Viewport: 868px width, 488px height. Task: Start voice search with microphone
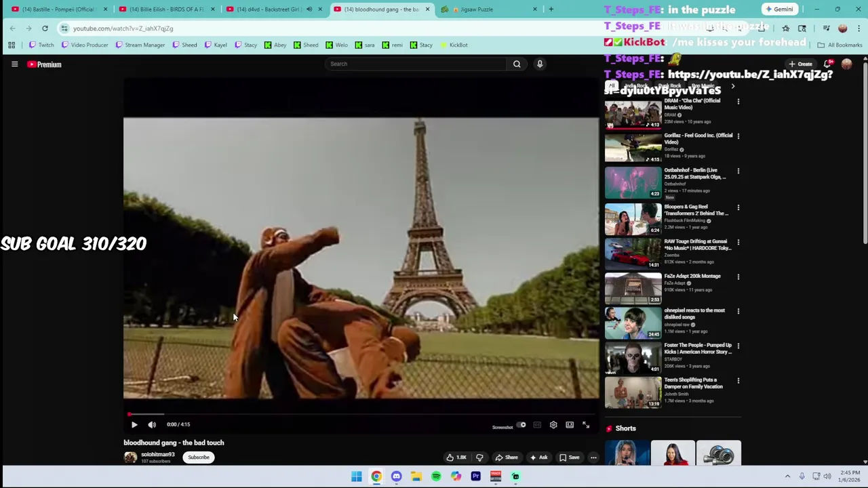tap(540, 64)
